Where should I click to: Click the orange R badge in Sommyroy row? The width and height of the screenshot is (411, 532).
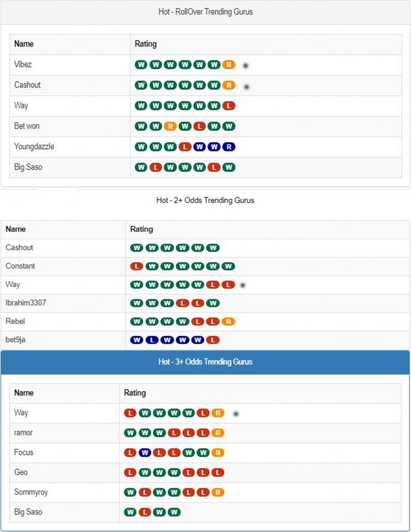coord(218,493)
